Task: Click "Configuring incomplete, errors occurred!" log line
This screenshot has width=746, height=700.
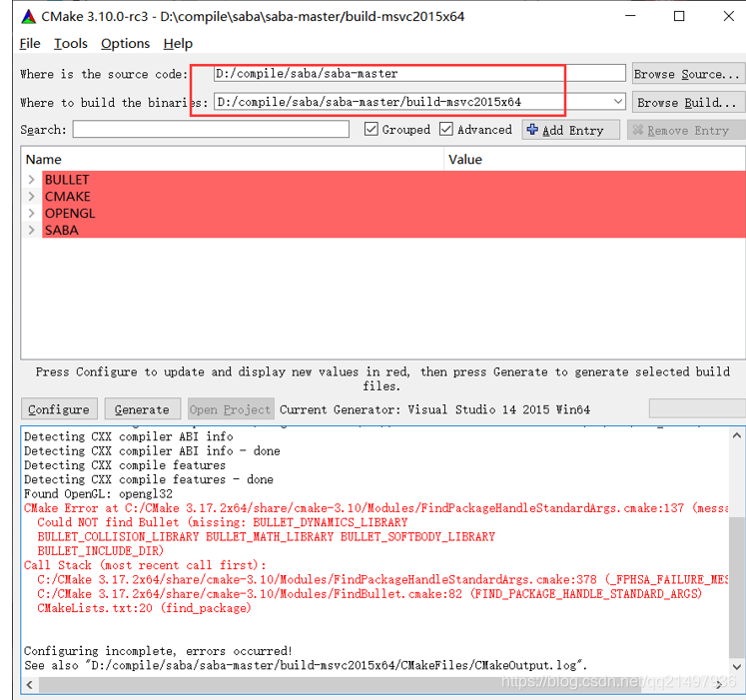Action: point(158,650)
